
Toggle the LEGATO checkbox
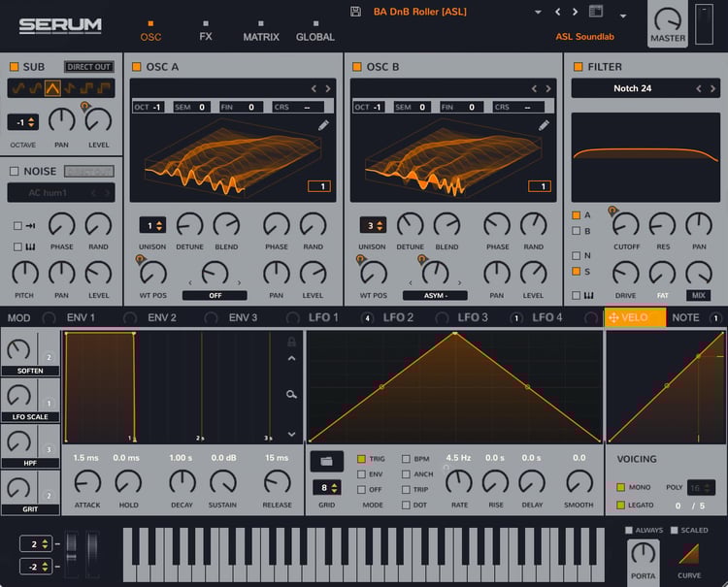pyautogui.click(x=621, y=505)
